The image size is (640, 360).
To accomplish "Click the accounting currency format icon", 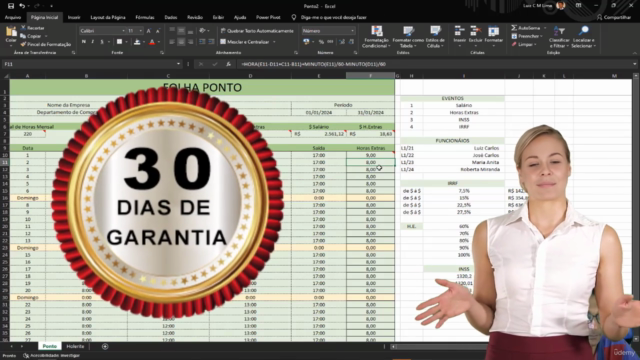I will pos(306,42).
